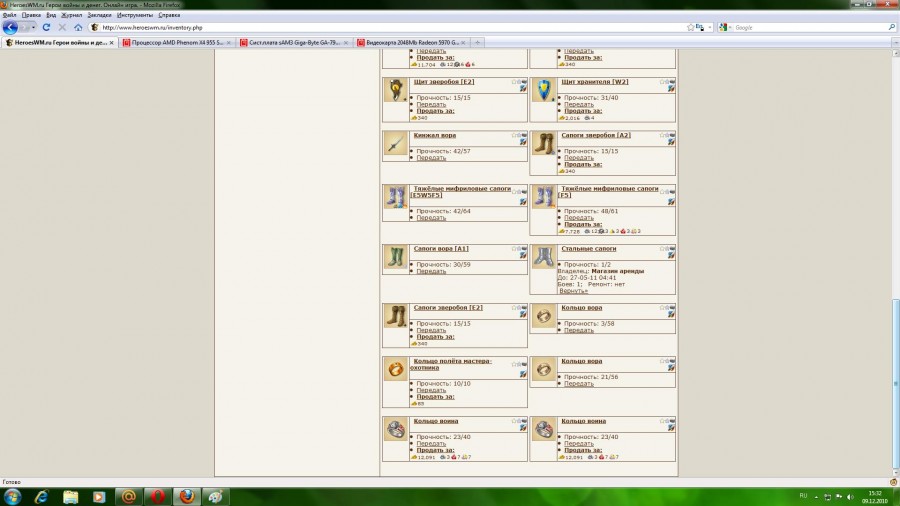The image size is (900, 506).
Task: Click Продать за: under Тяжёлые мифриловые сапоги [F5]
Action: click(x=583, y=224)
